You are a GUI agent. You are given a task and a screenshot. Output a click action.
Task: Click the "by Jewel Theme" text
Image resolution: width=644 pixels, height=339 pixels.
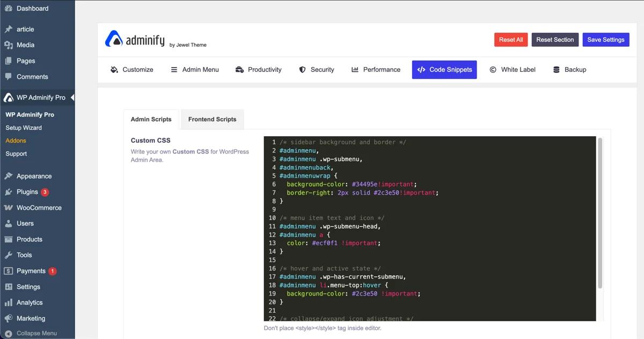(188, 45)
